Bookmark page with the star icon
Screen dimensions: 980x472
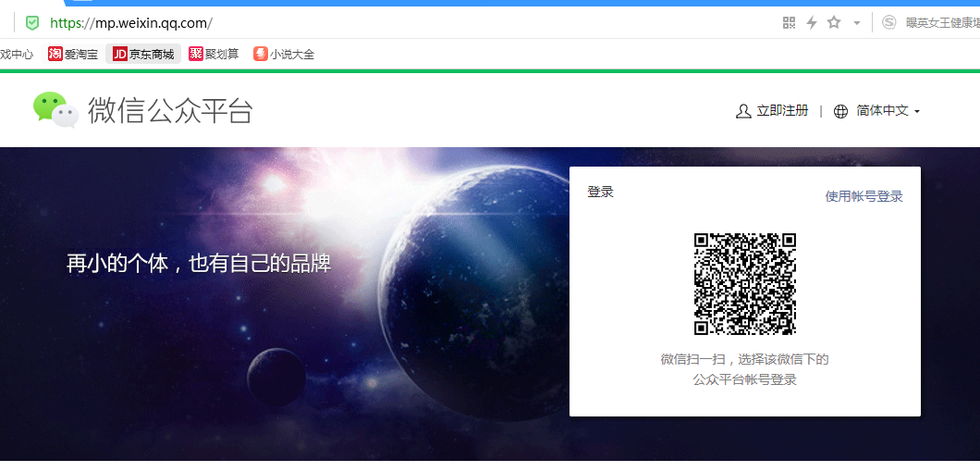click(x=834, y=23)
